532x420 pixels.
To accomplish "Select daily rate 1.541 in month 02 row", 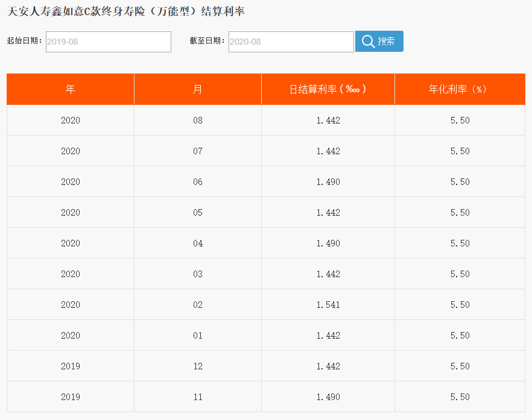I will (x=328, y=305).
